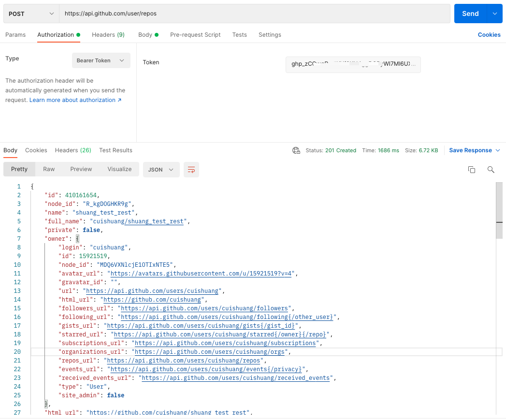Select the Pre-request Script tab

[195, 35]
